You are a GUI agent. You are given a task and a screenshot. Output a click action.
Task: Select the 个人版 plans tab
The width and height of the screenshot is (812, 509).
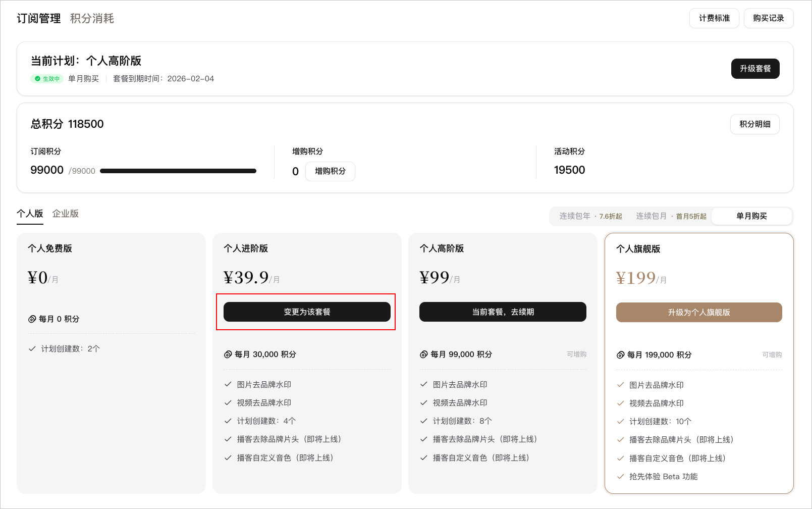[x=30, y=214]
